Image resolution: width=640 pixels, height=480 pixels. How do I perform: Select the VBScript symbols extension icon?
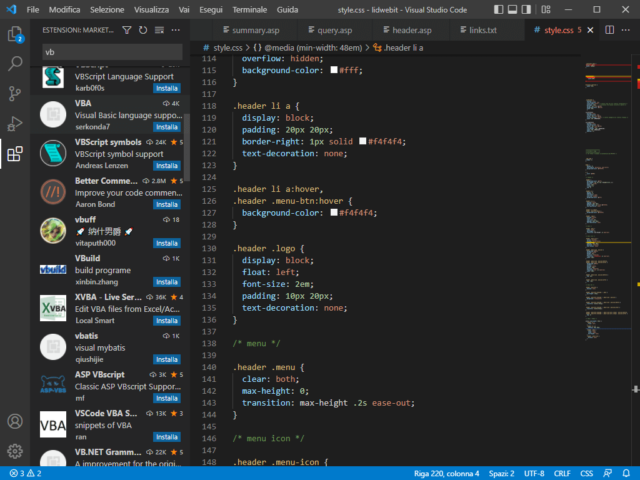pos(53,153)
